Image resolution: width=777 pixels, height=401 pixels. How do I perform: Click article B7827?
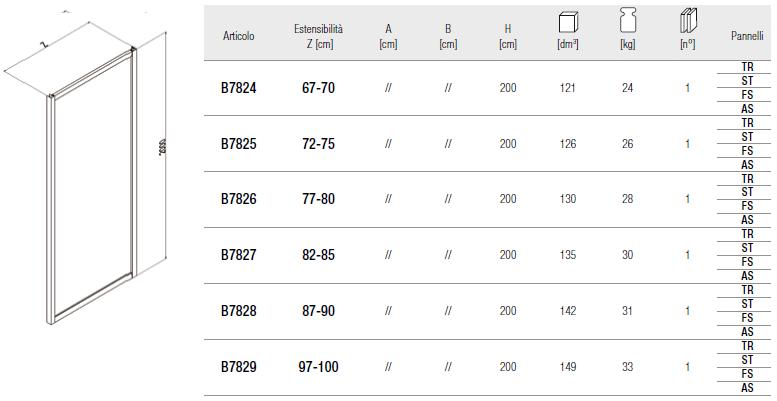238,255
